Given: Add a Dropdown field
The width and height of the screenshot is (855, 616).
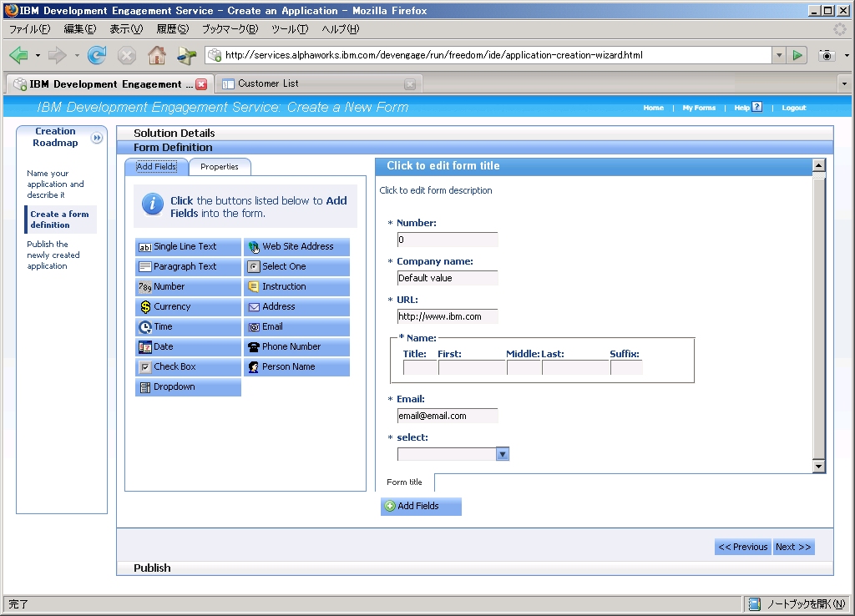Looking at the screenshot, I should pyautogui.click(x=188, y=387).
